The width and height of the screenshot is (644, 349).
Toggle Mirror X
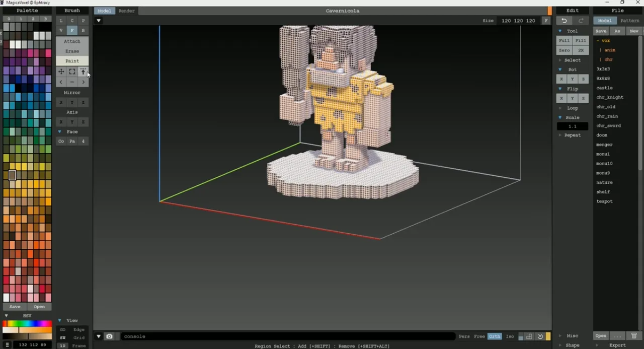point(61,102)
